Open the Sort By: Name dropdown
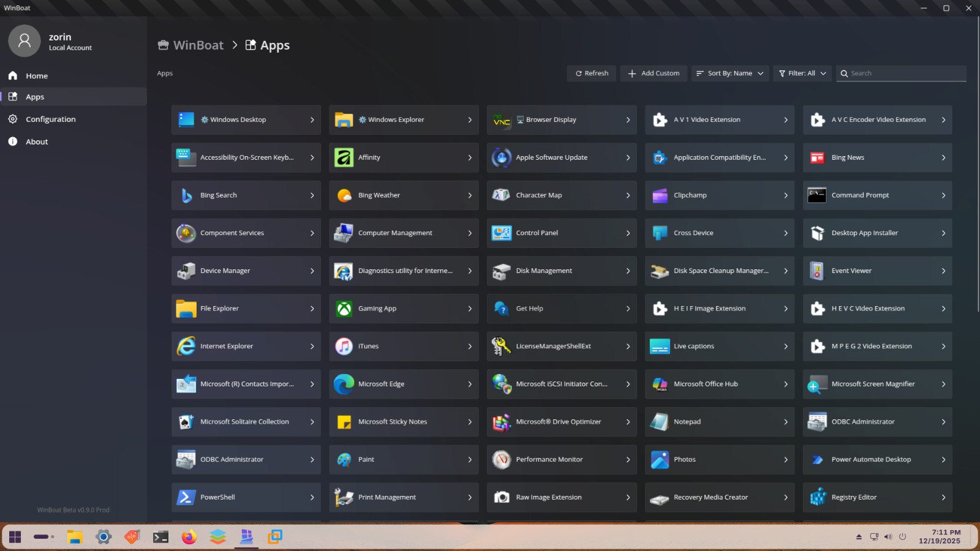The width and height of the screenshot is (980, 551). pos(730,73)
